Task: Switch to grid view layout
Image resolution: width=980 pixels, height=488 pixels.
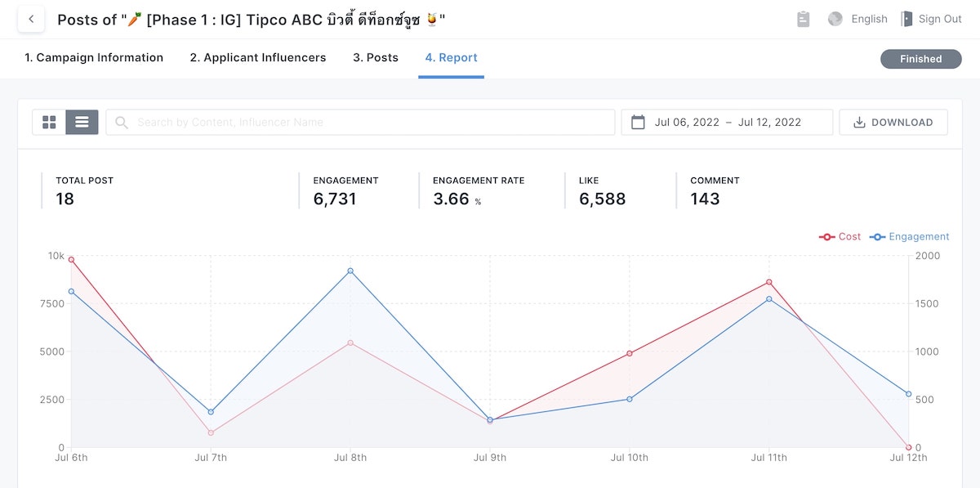Action: pos(49,123)
